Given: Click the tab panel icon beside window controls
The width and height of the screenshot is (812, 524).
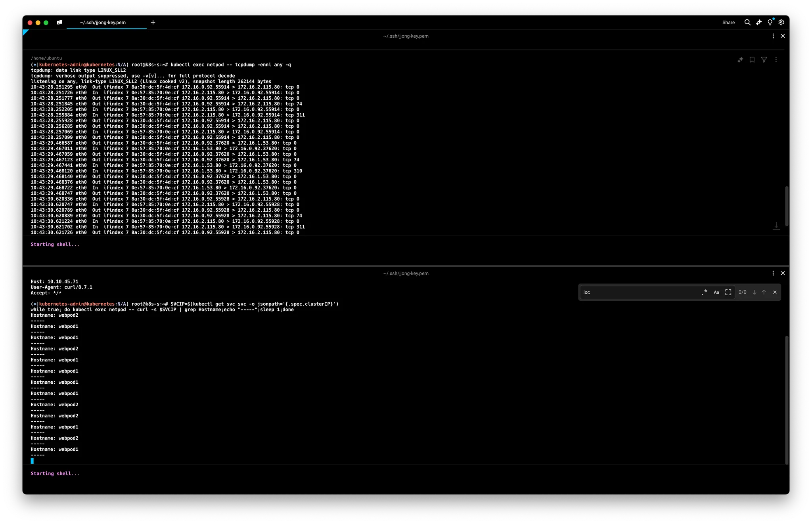Looking at the screenshot, I should (x=59, y=23).
